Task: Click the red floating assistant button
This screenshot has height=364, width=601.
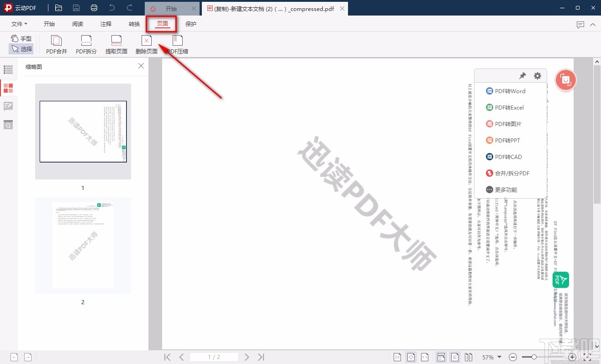Action: coord(566,80)
